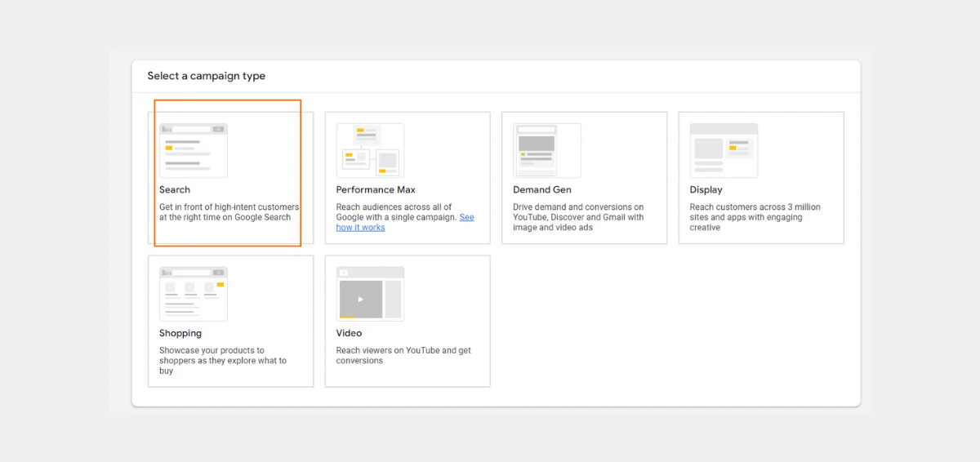This screenshot has height=462, width=980.
Task: Click the Display campaign illustration icon
Action: tap(724, 150)
